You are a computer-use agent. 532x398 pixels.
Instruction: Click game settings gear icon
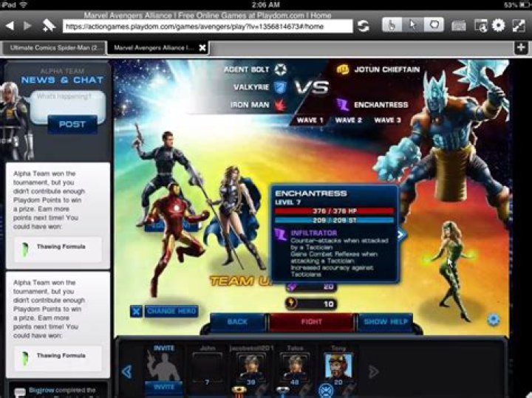pyautogui.click(x=494, y=320)
